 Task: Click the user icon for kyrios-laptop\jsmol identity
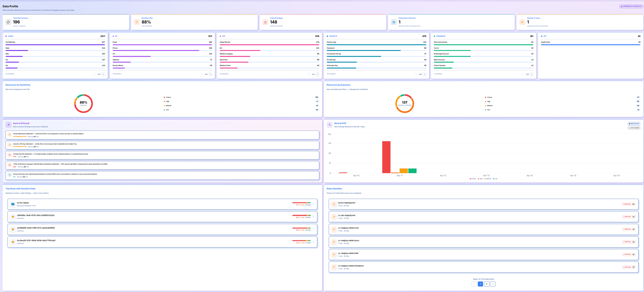pos(334,204)
